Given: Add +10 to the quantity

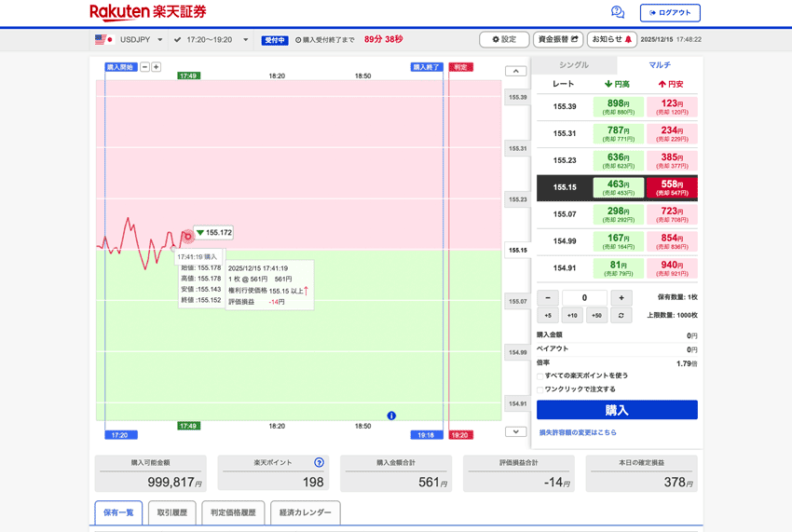Looking at the screenshot, I should tap(572, 315).
